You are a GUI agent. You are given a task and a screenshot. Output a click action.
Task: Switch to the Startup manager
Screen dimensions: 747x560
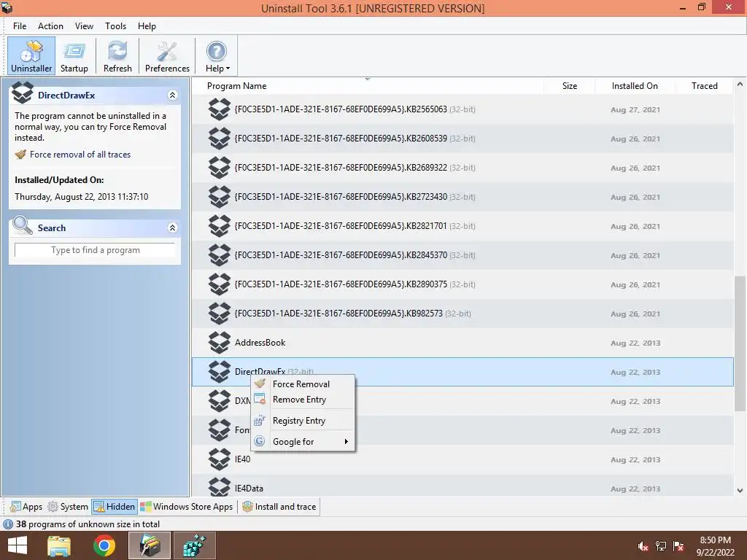click(74, 55)
